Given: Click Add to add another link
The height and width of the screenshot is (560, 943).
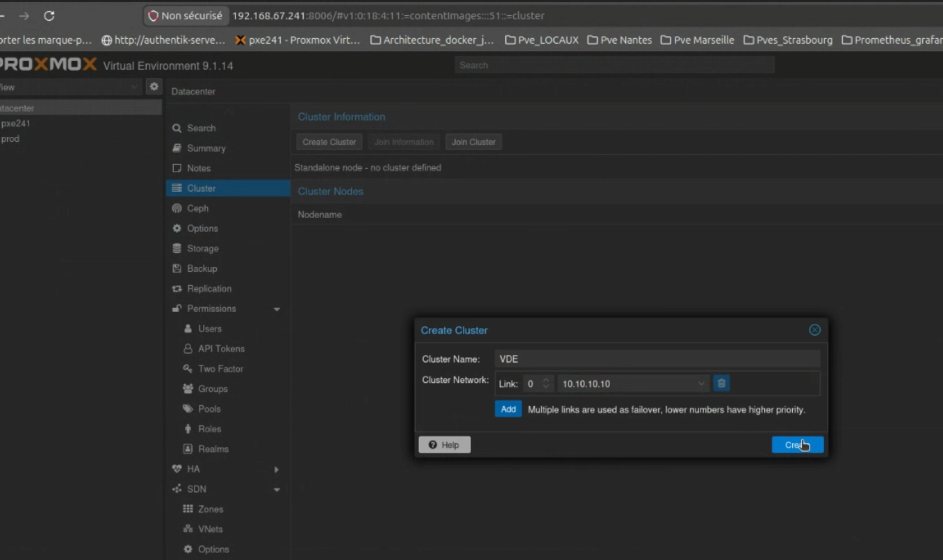Looking at the screenshot, I should click(508, 409).
